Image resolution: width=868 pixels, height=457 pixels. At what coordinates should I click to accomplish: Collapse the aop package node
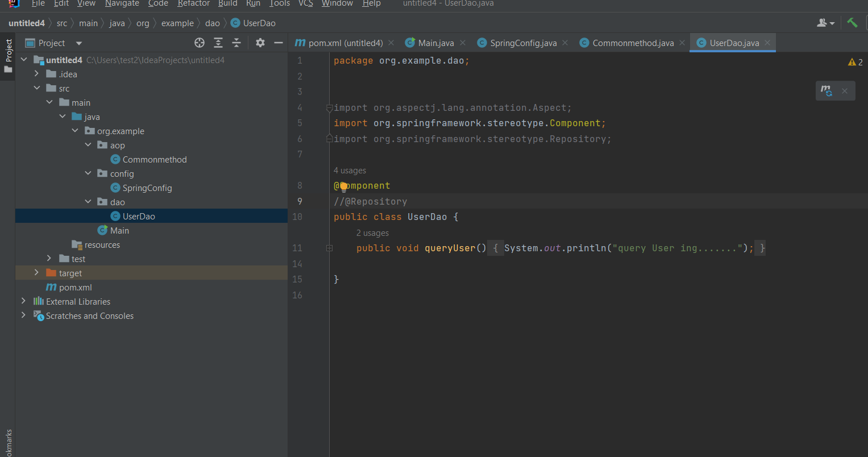[88, 145]
